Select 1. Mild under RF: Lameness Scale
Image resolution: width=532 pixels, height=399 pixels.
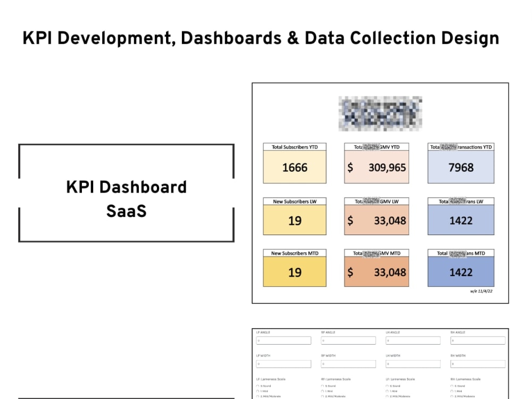[323, 391]
